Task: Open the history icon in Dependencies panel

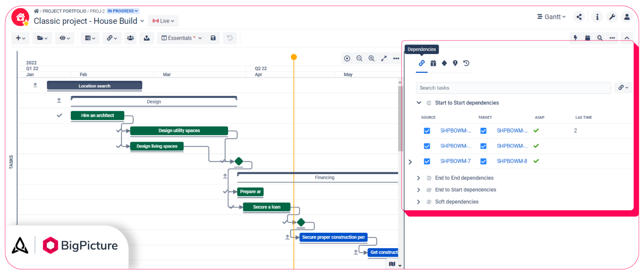Action: [465, 63]
